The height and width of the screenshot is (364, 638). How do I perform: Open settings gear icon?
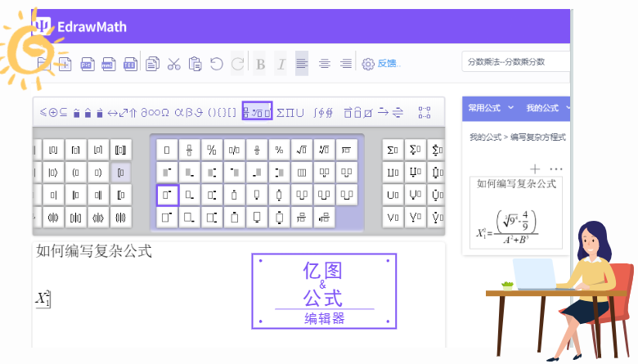pyautogui.click(x=368, y=64)
